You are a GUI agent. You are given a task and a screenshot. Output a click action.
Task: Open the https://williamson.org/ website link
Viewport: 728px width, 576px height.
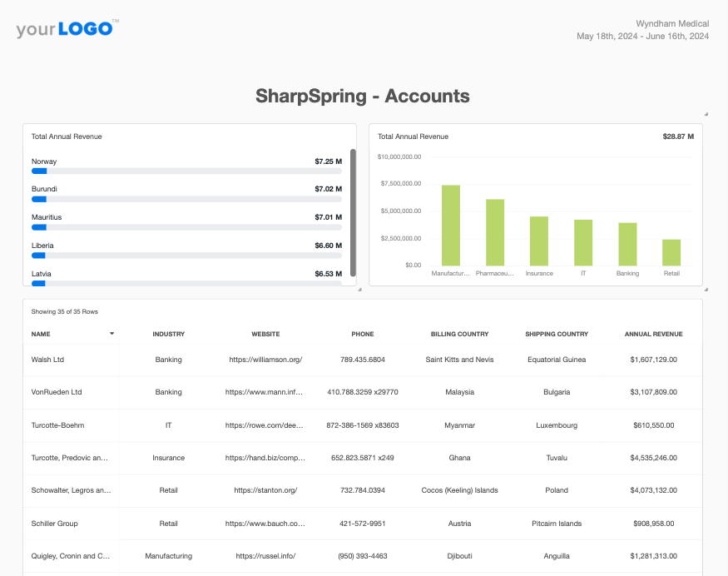[x=265, y=360]
